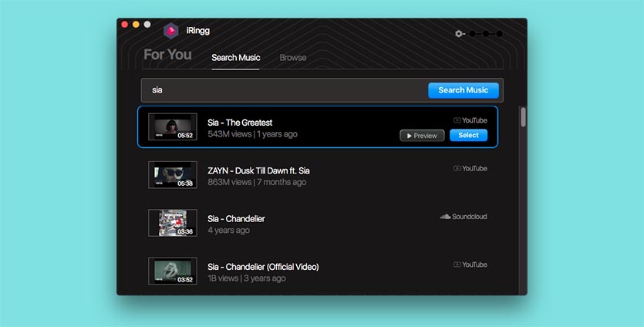
Task: Click the Sia - Chandelier Soundcloud thumbnail
Action: click(173, 223)
